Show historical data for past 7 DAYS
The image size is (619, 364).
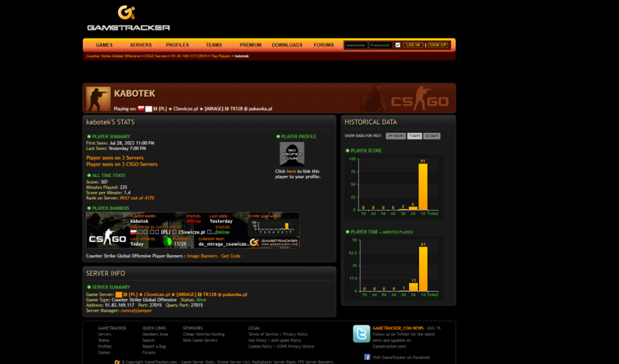[x=415, y=136]
